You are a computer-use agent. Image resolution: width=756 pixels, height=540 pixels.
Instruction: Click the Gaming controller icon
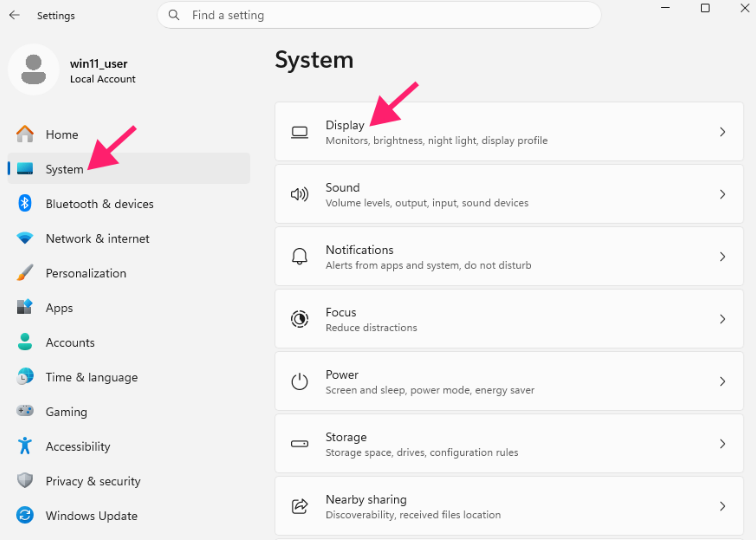point(25,411)
